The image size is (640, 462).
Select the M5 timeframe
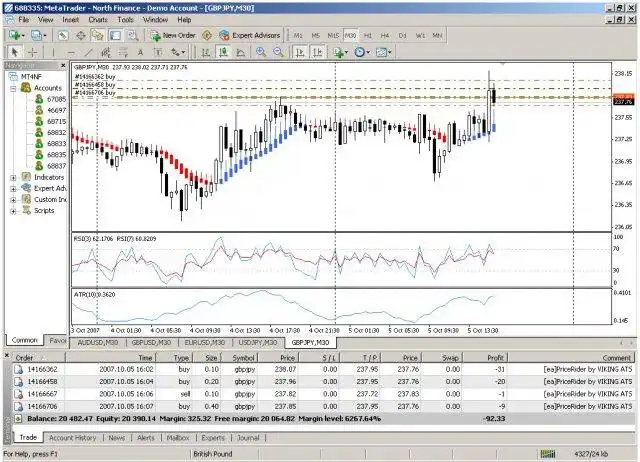click(x=316, y=36)
